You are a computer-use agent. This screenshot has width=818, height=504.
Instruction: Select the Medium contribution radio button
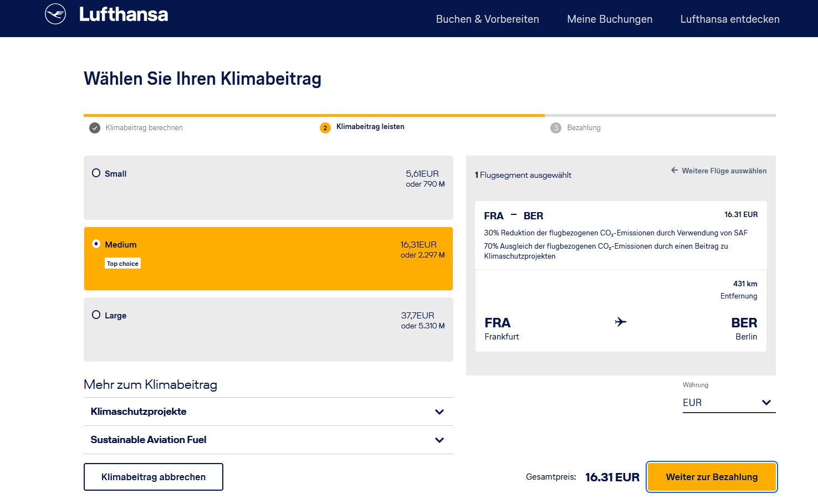click(96, 244)
